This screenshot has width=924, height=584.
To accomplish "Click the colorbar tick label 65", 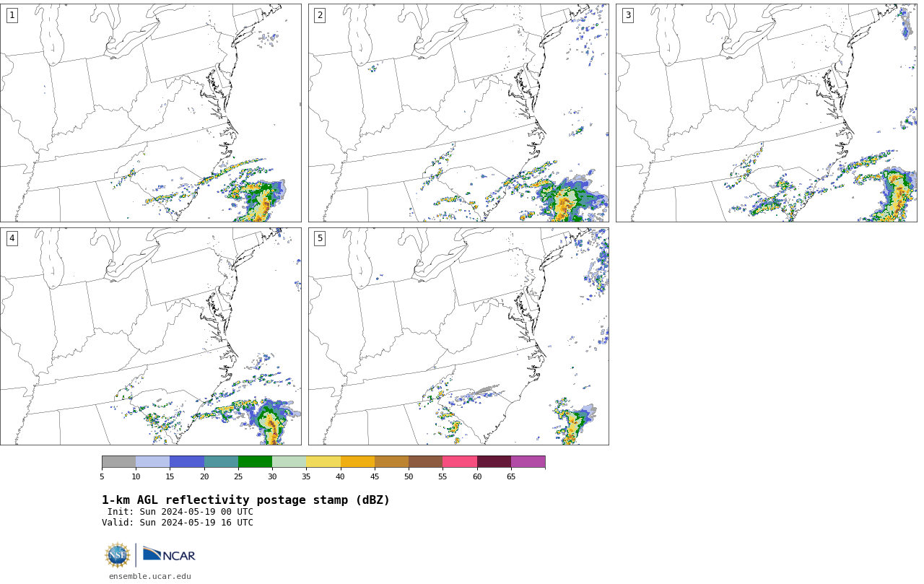I will click(x=511, y=476).
